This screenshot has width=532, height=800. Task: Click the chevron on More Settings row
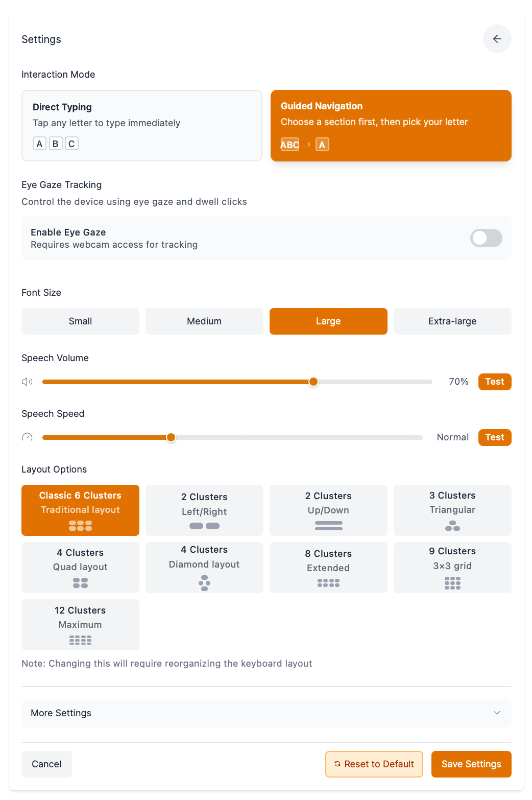coord(497,713)
